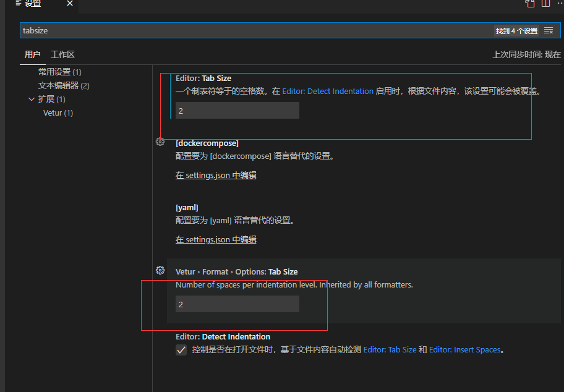Click the clear settings search filter icon

(549, 30)
